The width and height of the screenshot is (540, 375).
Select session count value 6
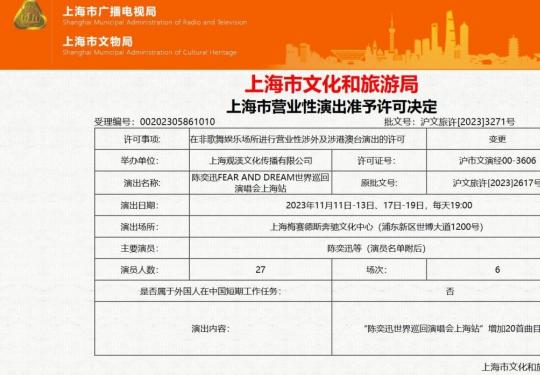pyautogui.click(x=497, y=270)
